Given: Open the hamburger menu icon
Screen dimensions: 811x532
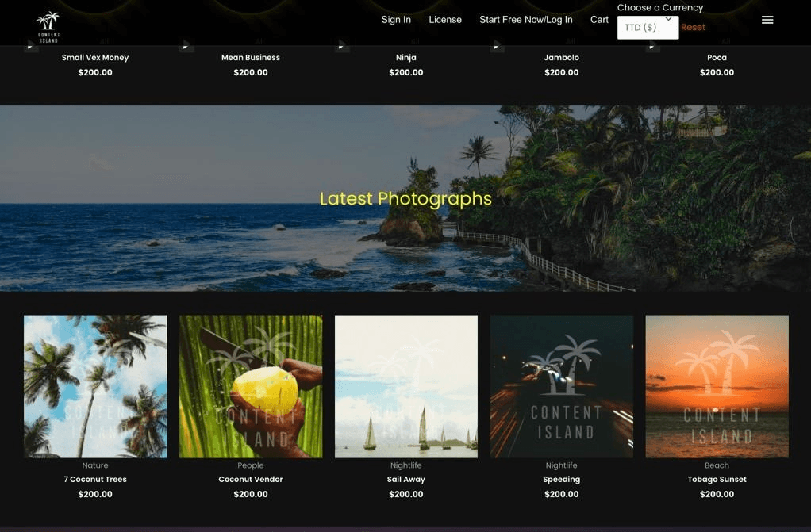Looking at the screenshot, I should 767,20.
